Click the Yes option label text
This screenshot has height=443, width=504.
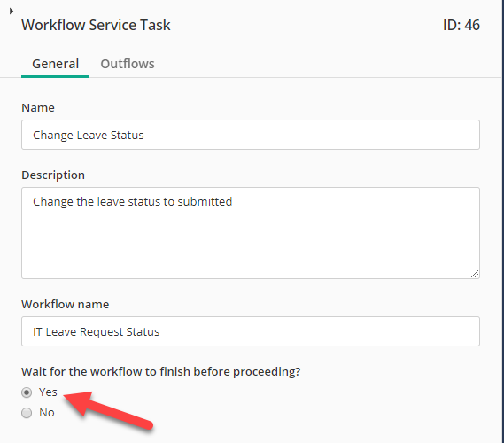(48, 392)
